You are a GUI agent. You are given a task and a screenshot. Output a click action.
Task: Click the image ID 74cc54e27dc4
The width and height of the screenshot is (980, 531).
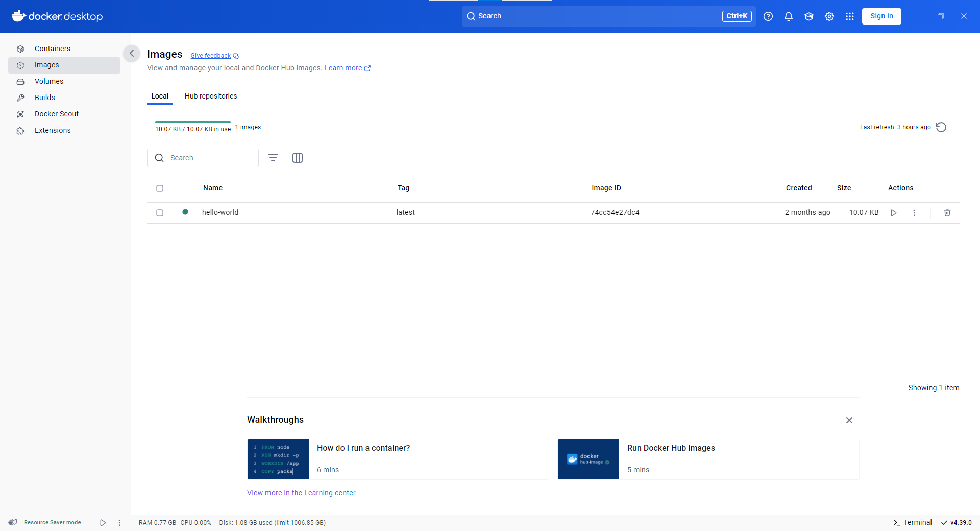click(x=615, y=212)
